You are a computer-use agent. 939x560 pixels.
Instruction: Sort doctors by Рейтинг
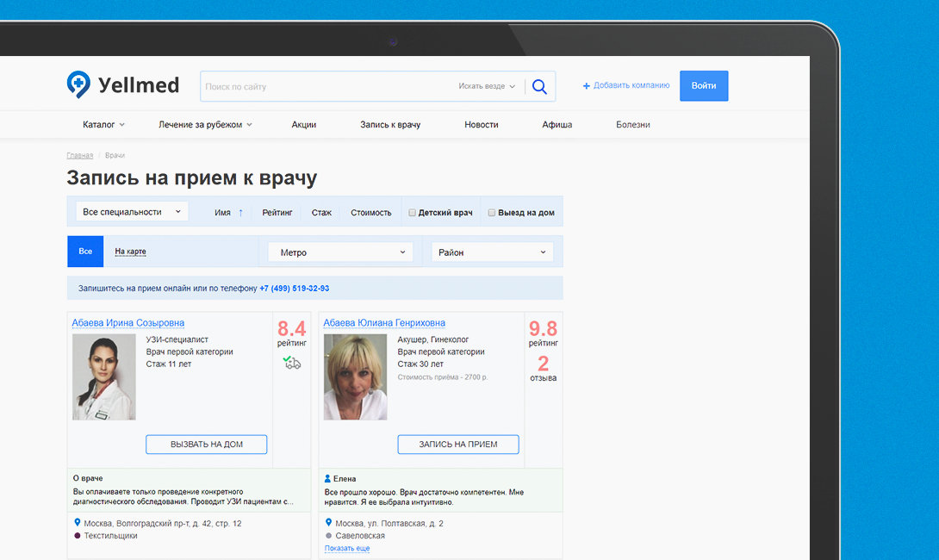pyautogui.click(x=277, y=213)
